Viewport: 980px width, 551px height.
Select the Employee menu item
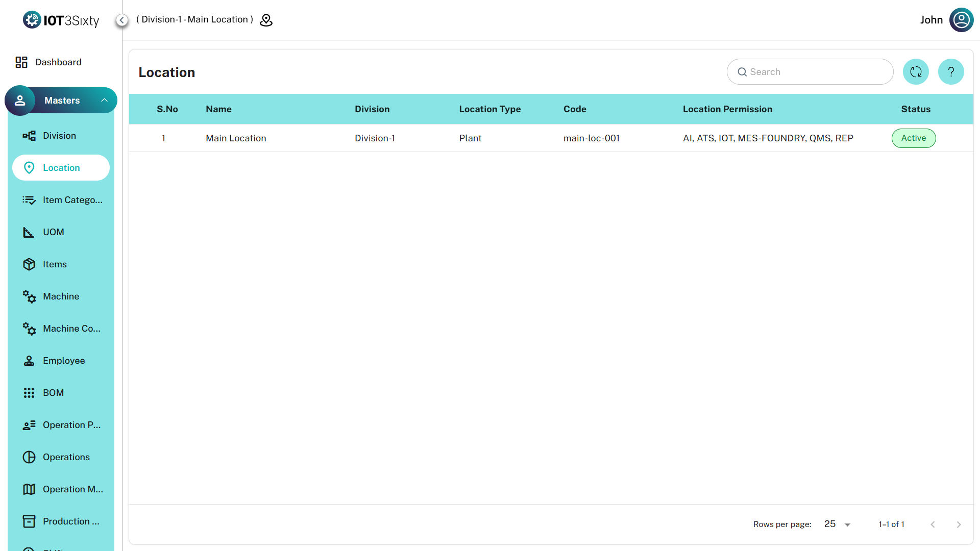64,361
